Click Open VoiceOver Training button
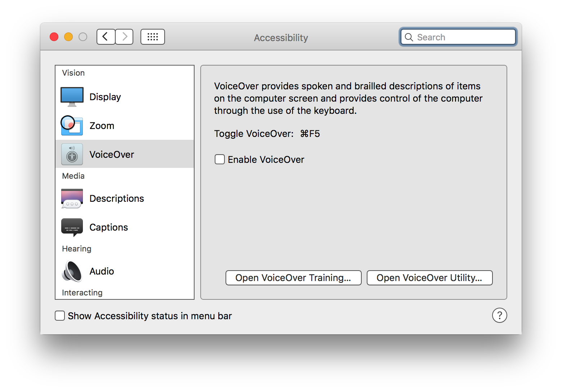The height and width of the screenshot is (392, 562). click(x=294, y=278)
